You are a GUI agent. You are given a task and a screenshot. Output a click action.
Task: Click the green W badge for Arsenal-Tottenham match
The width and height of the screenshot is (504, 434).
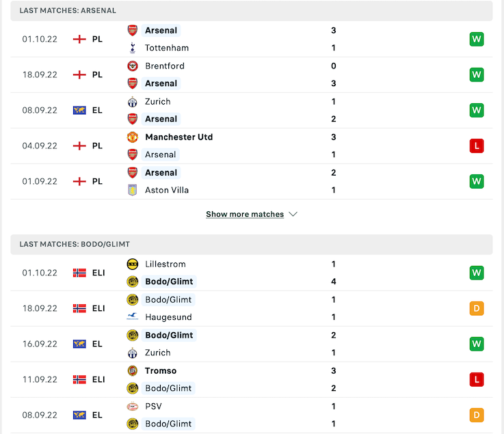point(477,39)
